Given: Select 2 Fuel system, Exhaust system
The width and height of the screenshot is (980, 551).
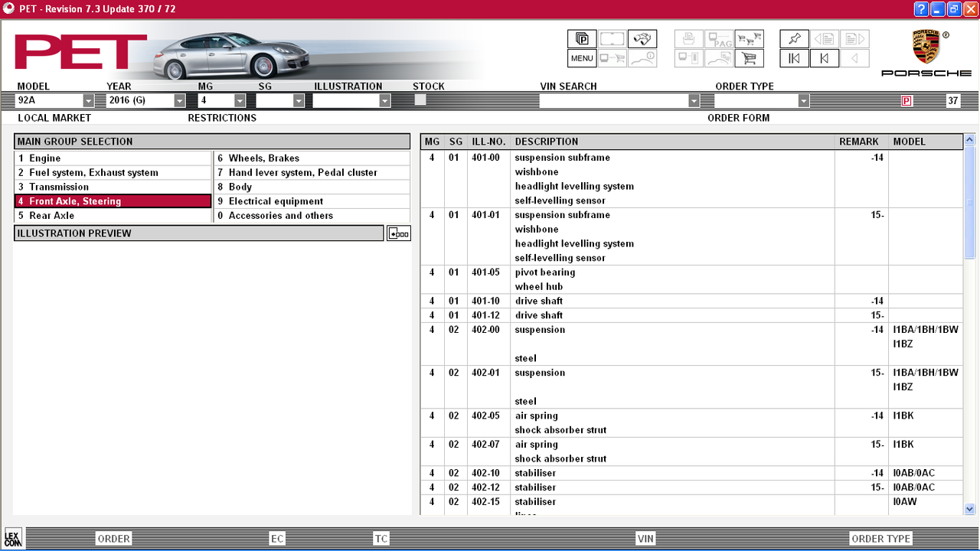Looking at the screenshot, I should (x=113, y=173).
